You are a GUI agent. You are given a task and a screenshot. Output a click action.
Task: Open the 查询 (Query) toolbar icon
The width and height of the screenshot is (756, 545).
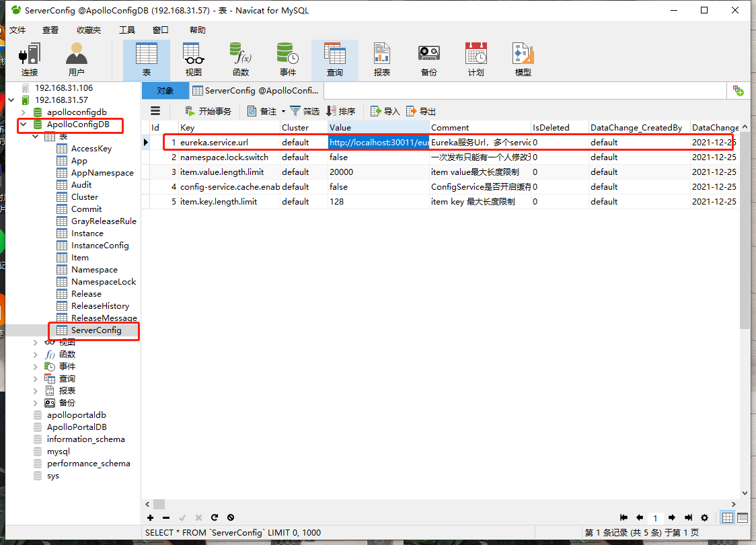334,59
